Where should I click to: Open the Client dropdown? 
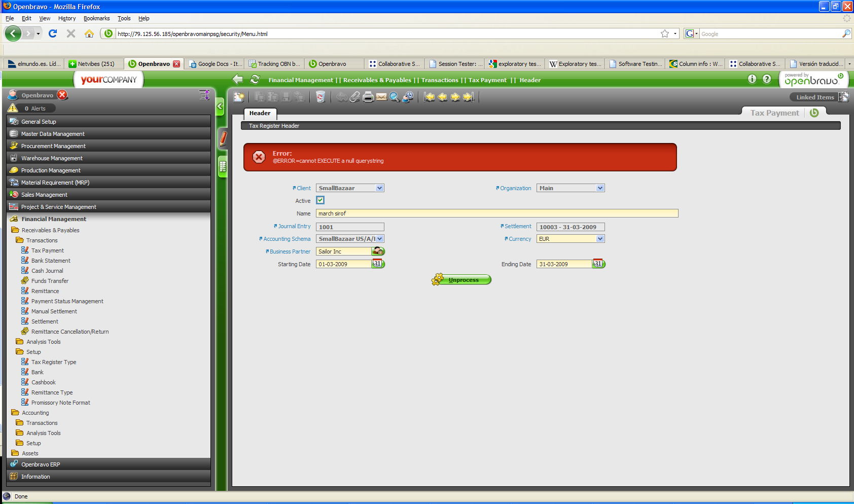click(x=379, y=188)
